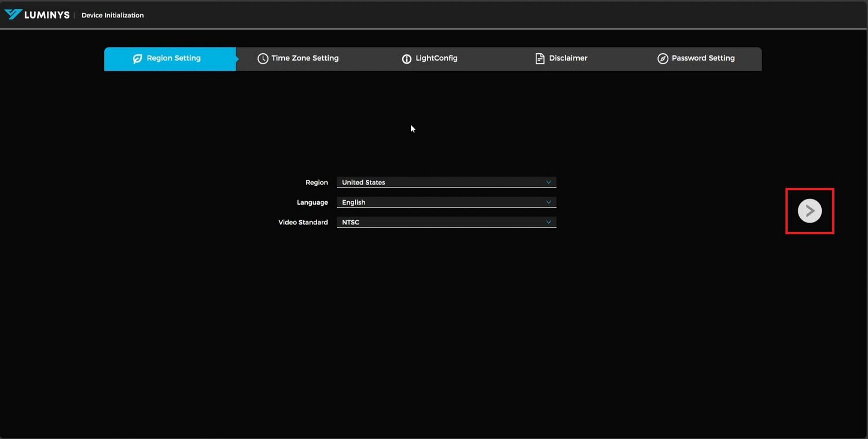Click the info icon next to LightConfig

point(407,58)
